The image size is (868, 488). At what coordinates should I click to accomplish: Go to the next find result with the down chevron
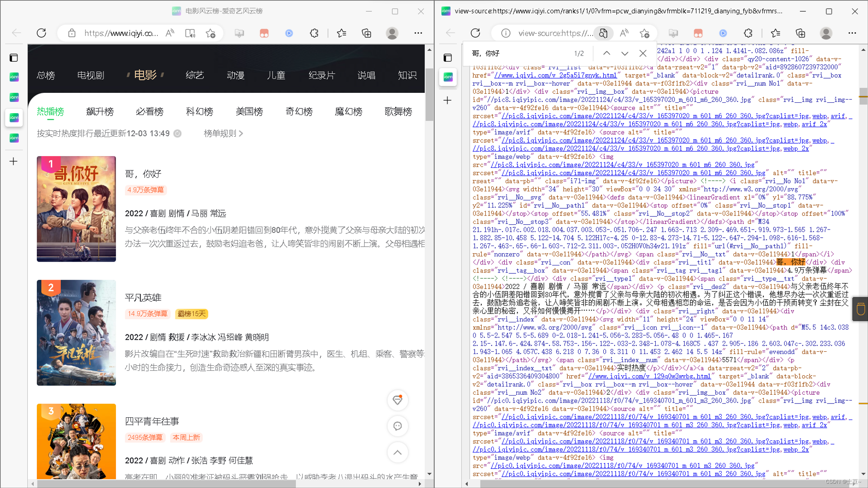[625, 53]
